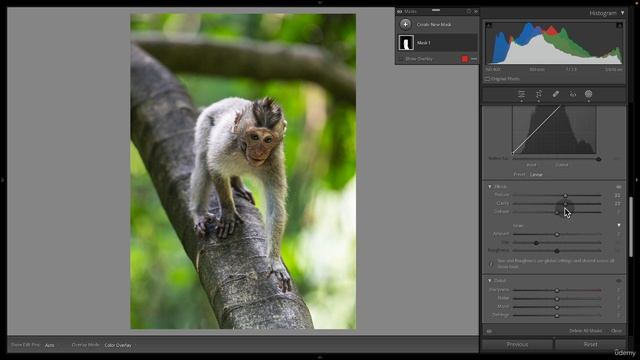Screen dimensions: 640x360
Task: Click the Previous button
Action: tap(517, 344)
